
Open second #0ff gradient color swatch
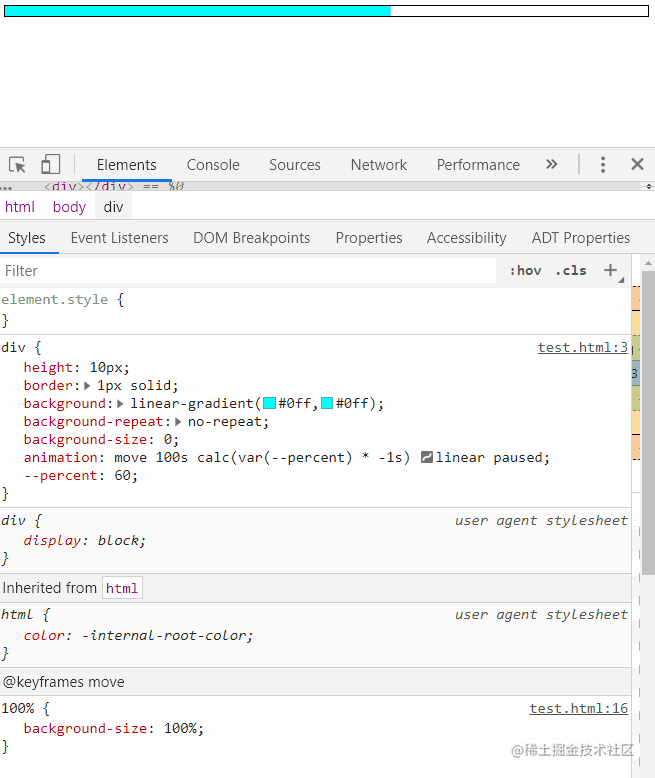point(327,403)
